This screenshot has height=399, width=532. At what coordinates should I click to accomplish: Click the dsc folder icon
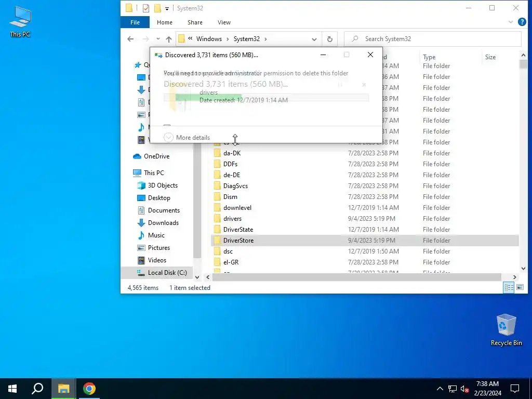(x=217, y=251)
